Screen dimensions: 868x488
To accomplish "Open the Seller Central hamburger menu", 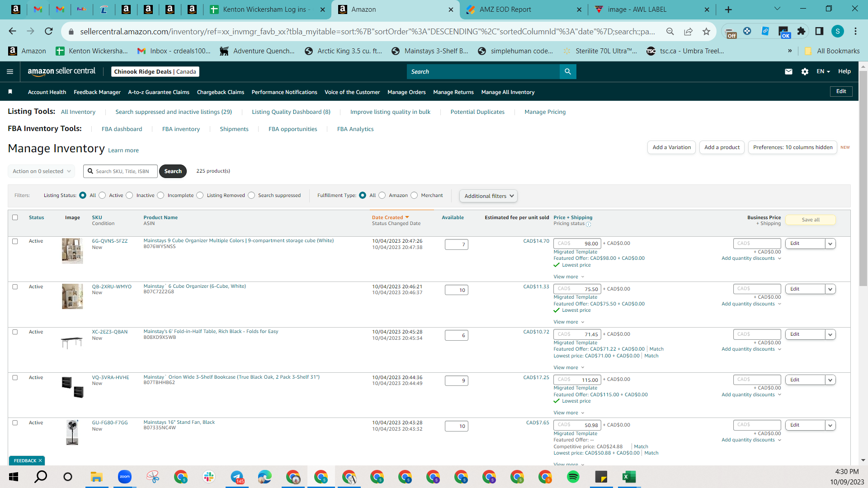I will [10, 71].
